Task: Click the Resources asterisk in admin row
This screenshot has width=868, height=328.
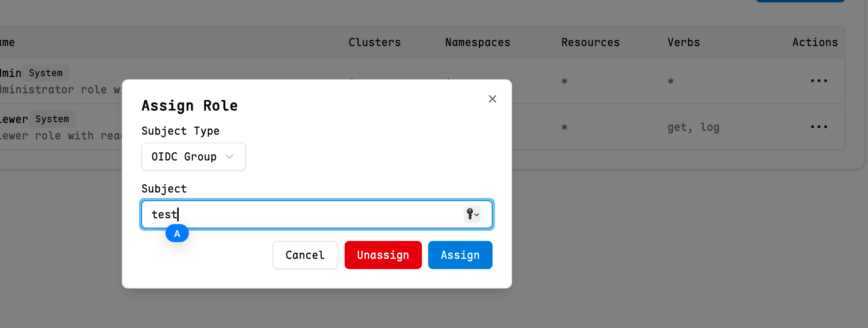Action: pos(564,81)
